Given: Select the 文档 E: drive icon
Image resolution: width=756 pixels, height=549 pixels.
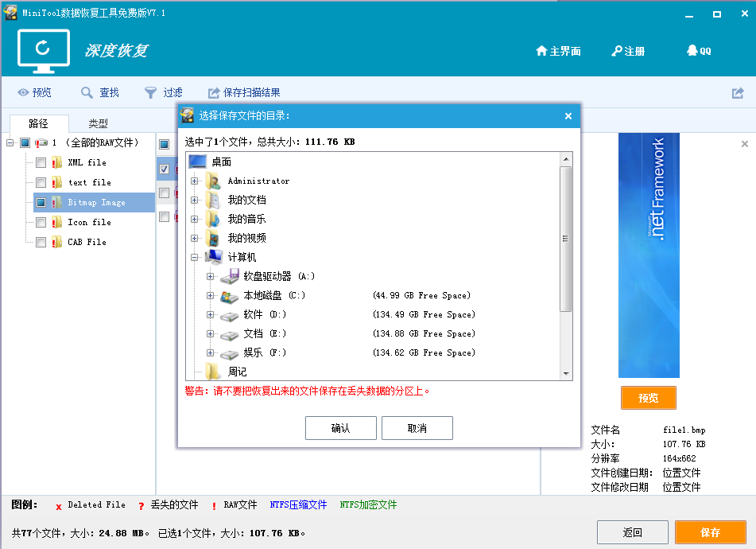Looking at the screenshot, I should (230, 335).
